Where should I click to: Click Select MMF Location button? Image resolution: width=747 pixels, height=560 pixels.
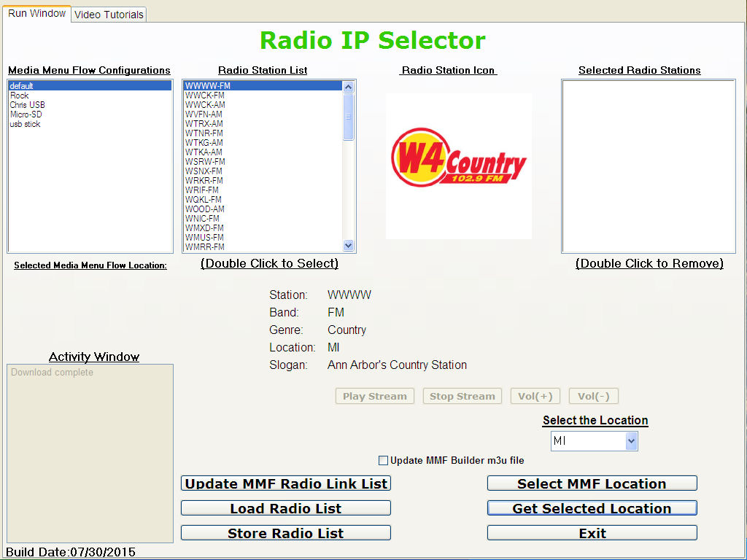point(592,483)
